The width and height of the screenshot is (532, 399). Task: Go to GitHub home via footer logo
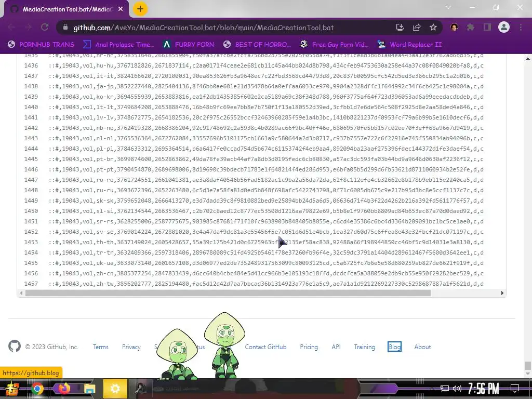pos(14,346)
